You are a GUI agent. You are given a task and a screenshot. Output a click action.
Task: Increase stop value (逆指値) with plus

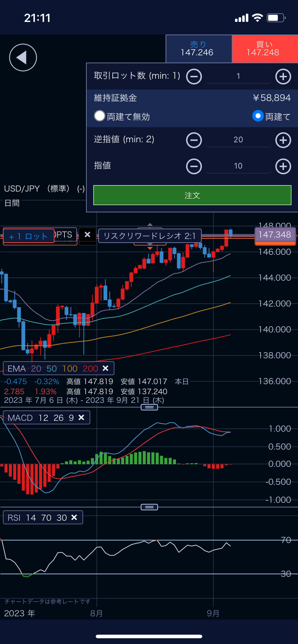283,140
